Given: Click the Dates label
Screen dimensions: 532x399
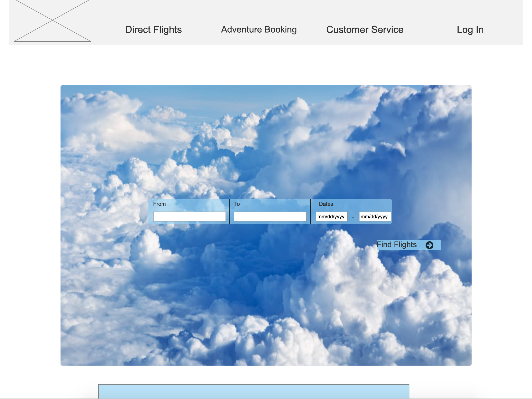Looking at the screenshot, I should tap(326, 204).
